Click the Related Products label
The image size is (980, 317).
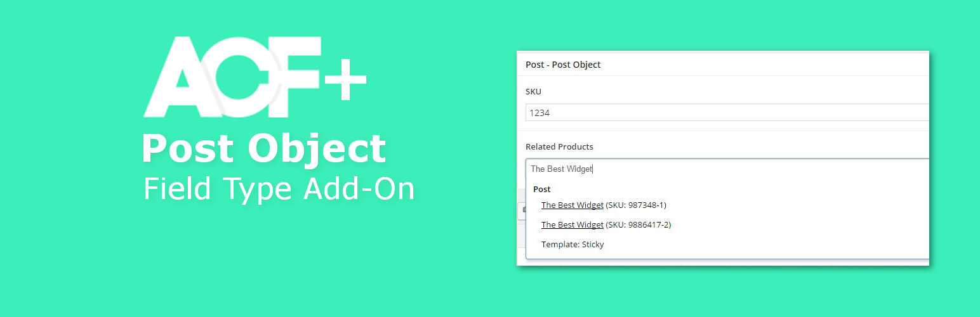(x=559, y=146)
